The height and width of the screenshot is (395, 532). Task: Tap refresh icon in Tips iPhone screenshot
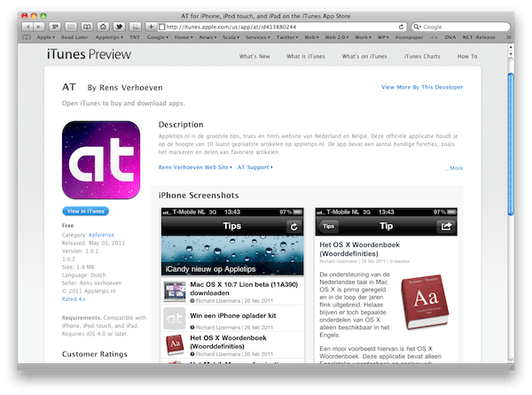tap(293, 227)
